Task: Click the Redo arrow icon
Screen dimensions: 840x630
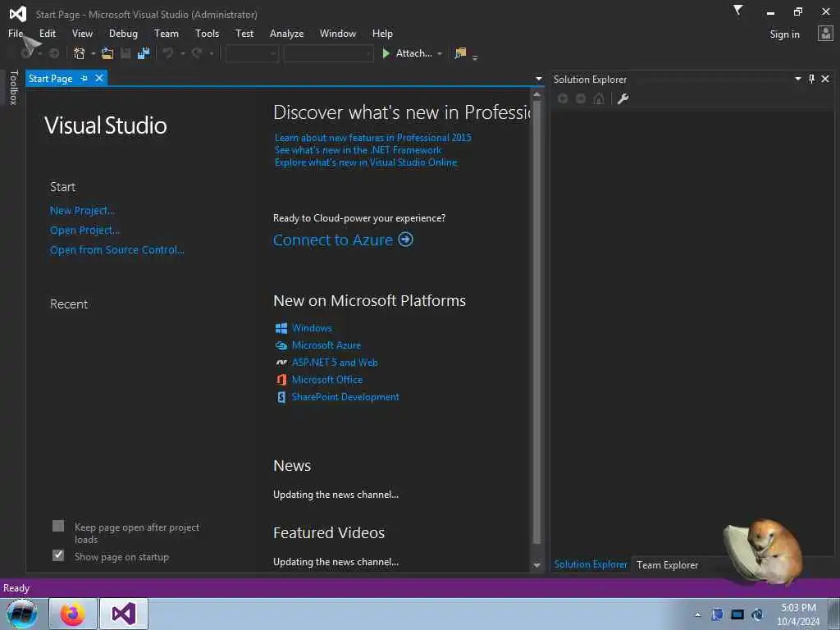Action: click(197, 53)
